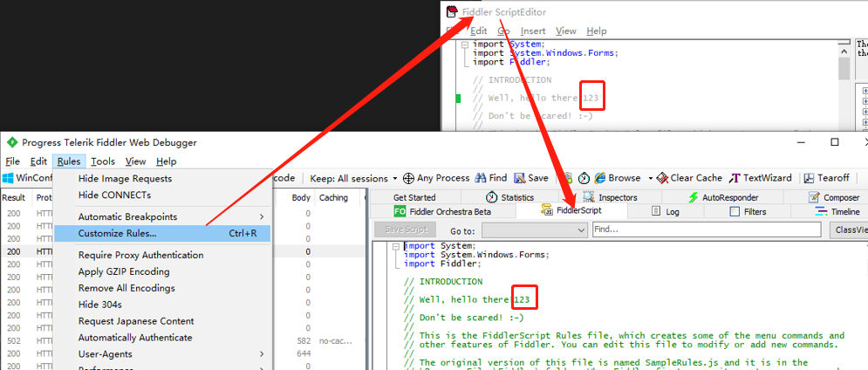Expand the Browse dropdown arrow
868x370 pixels.
pos(651,178)
